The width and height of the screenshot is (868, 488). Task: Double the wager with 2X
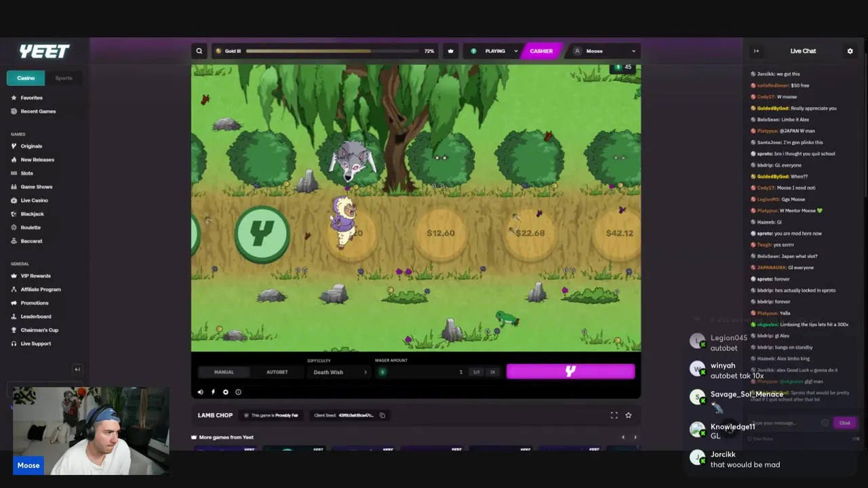(x=492, y=372)
